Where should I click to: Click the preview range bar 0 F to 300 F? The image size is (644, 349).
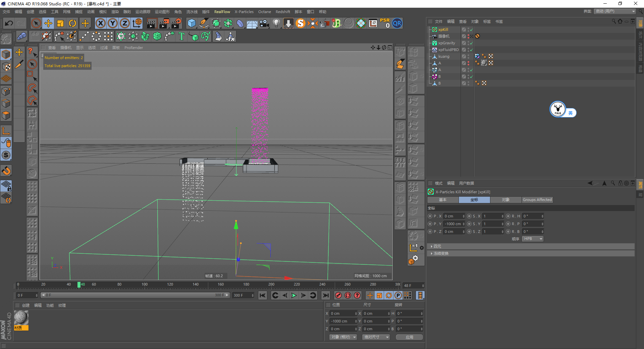coord(135,295)
